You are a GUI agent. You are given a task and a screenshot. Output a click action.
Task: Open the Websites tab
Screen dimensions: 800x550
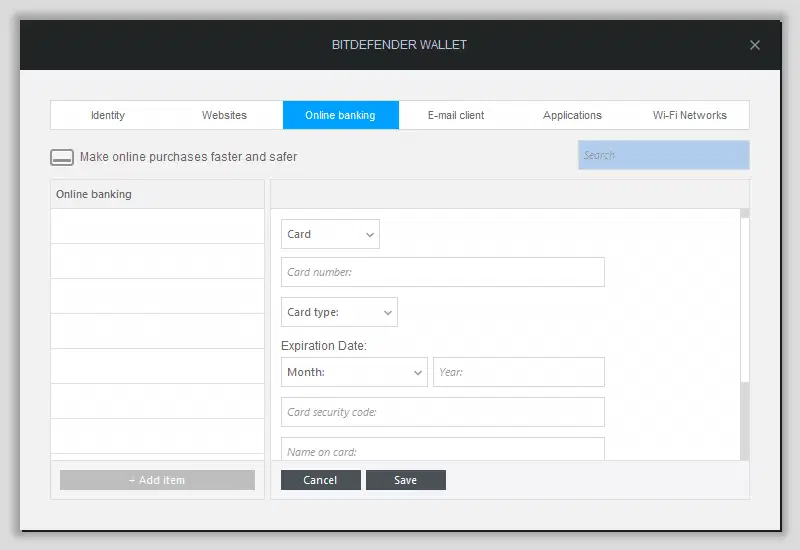(x=224, y=115)
